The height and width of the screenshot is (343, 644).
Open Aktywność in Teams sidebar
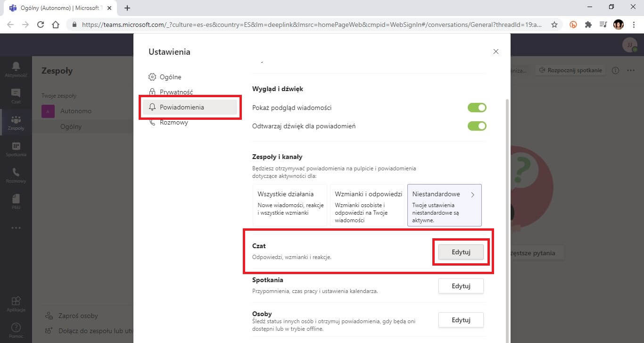pos(16,69)
